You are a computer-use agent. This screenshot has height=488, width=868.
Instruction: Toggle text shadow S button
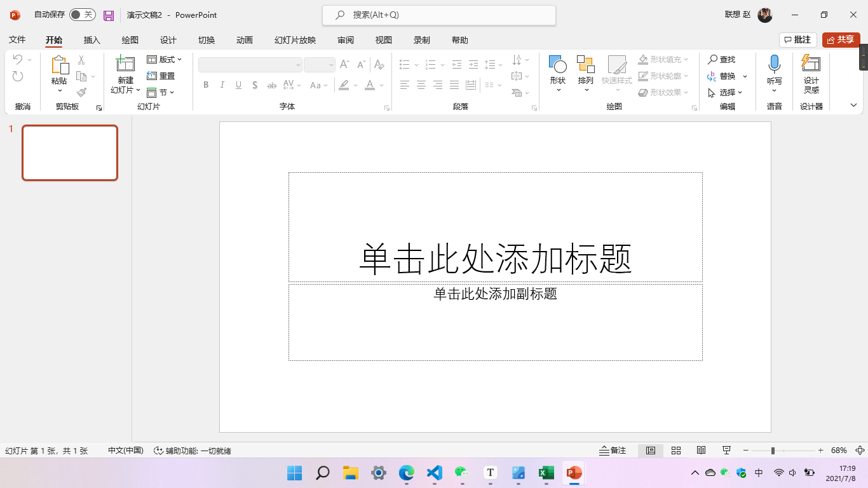(255, 85)
